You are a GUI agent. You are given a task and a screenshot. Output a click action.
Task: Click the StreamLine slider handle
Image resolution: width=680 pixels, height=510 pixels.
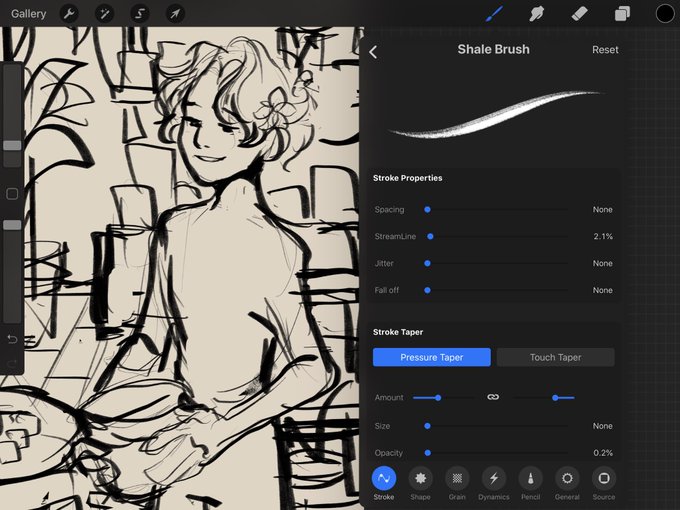(x=430, y=236)
